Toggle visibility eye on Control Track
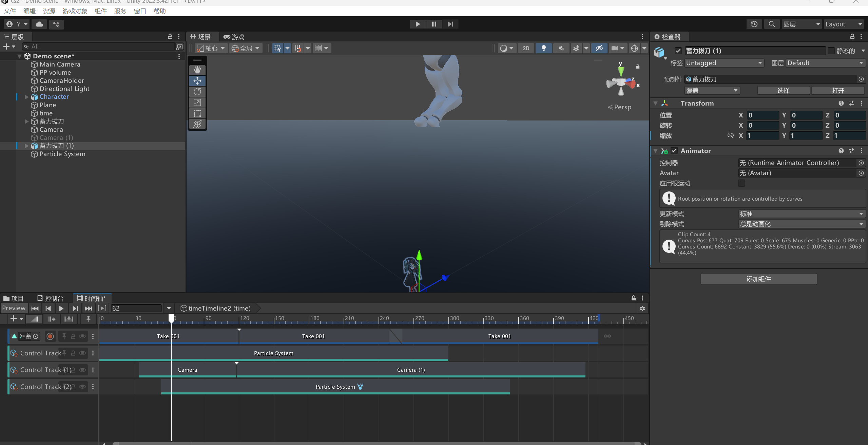The height and width of the screenshot is (445, 868). tap(82, 353)
